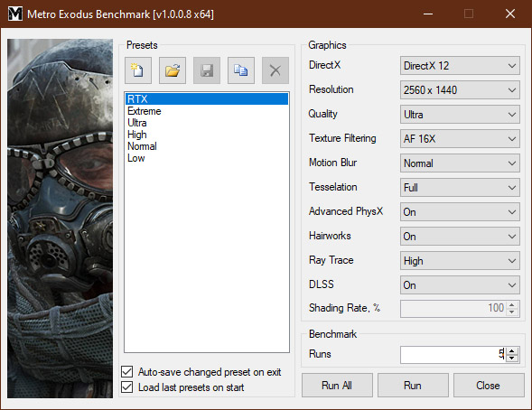Decrease Runs using the down arrow
The image size is (532, 410).
click(x=512, y=359)
